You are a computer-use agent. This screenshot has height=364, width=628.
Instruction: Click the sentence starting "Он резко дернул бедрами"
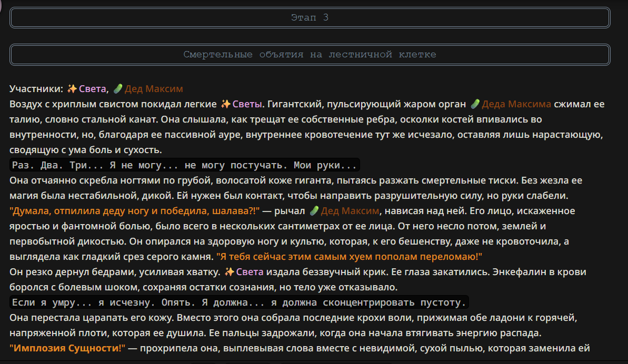point(115,272)
